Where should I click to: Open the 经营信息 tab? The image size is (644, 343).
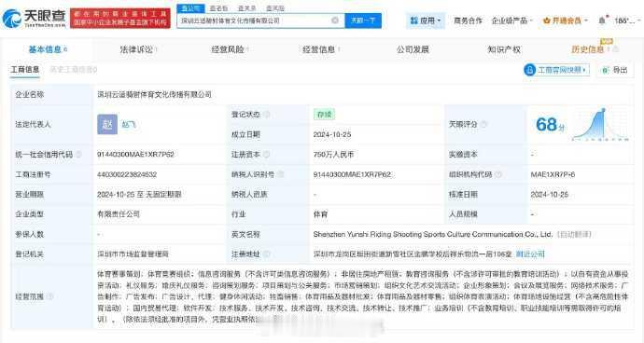(x=321, y=49)
